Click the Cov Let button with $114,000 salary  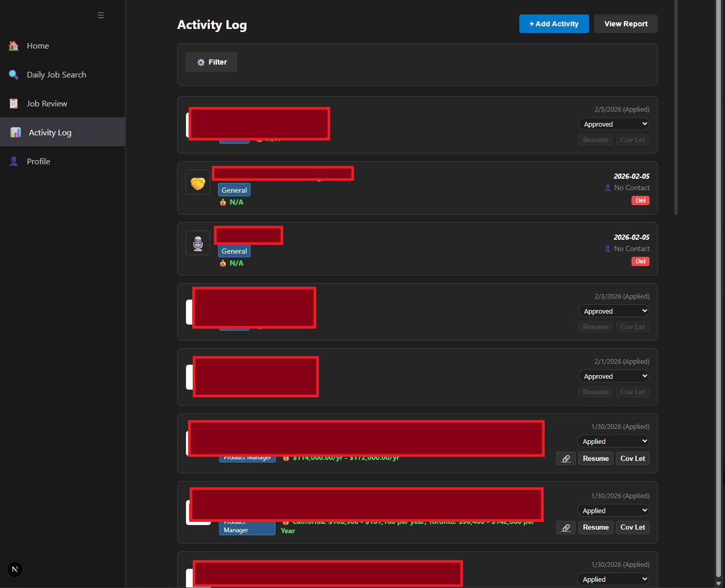(633, 459)
